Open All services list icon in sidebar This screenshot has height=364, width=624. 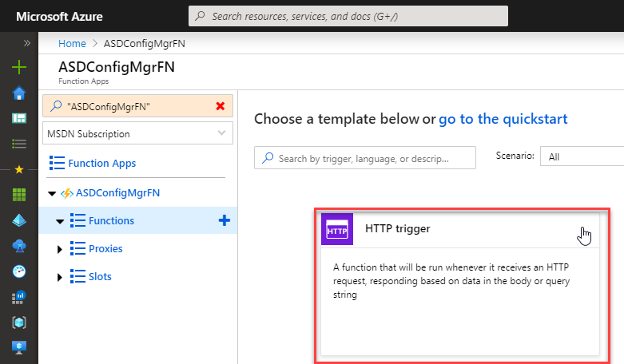coord(19,144)
